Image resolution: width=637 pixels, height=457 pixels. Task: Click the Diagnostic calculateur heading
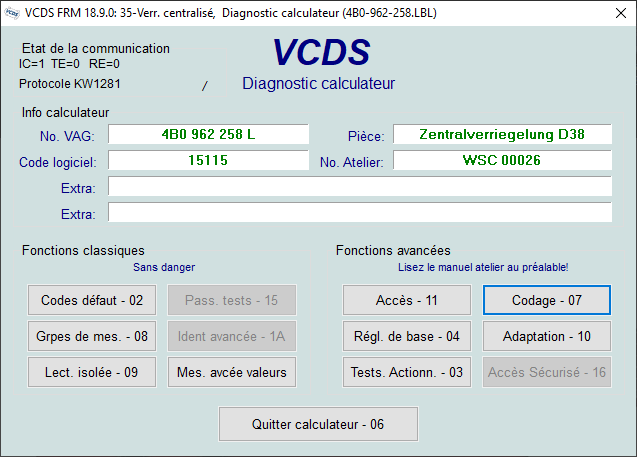point(318,83)
